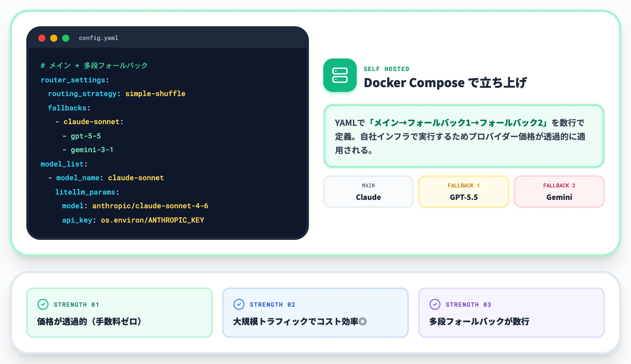Click the "claude-sonnet" model_name value
Screen dimensions: 631x364
coord(136,178)
